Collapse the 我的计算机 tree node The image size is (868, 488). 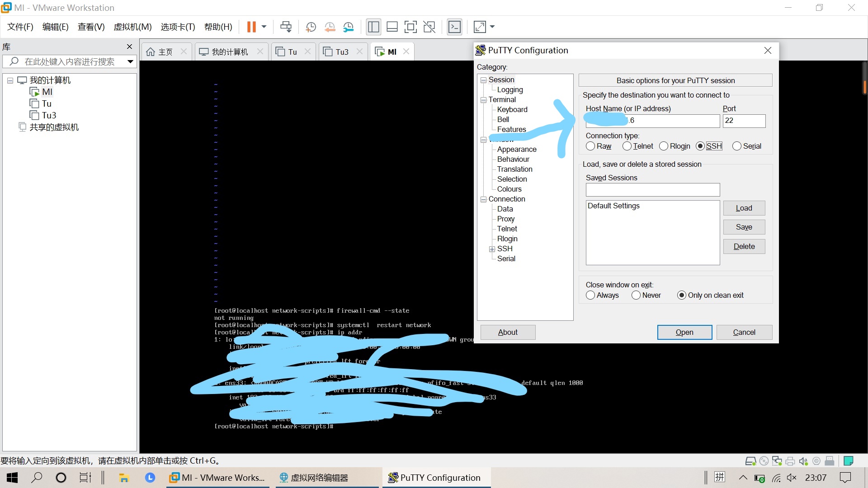pyautogui.click(x=9, y=80)
